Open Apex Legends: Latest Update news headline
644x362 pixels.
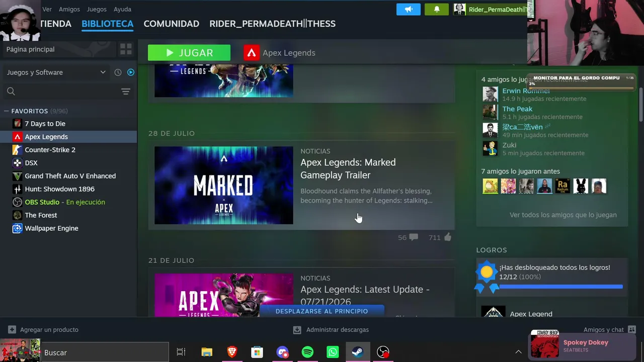(x=365, y=296)
